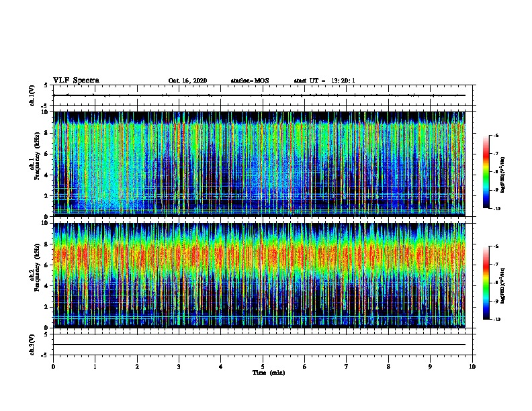Click the ch.2 spectrogram color scale bar
Viewport: 532px width, 411px height.
[x=486, y=283]
